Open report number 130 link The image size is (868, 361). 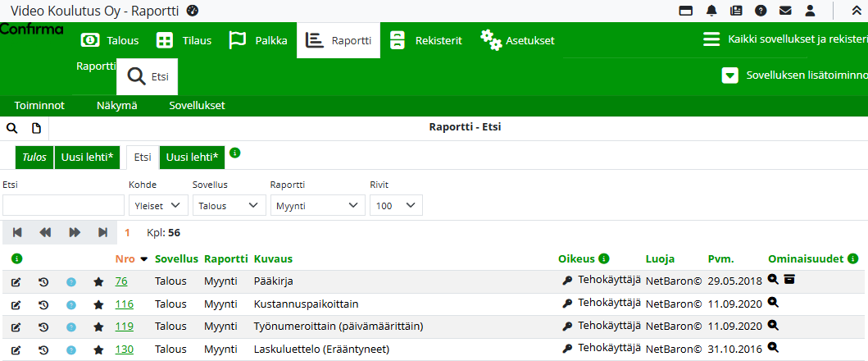pos(124,350)
